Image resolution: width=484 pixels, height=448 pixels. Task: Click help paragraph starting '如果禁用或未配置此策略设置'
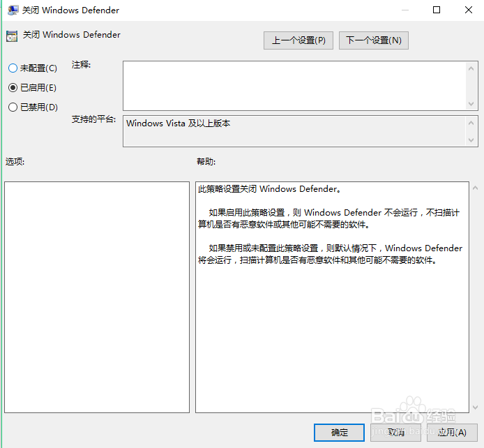[330, 254]
